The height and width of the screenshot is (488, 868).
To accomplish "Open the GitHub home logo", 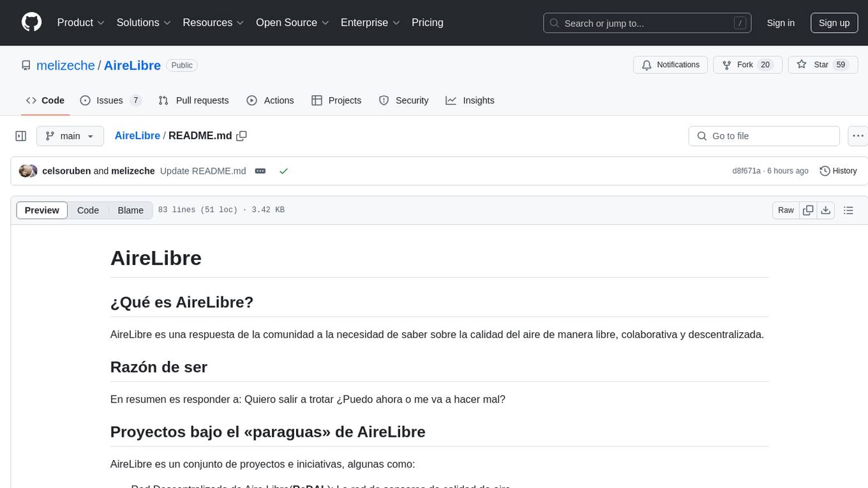I will [x=31, y=22].
